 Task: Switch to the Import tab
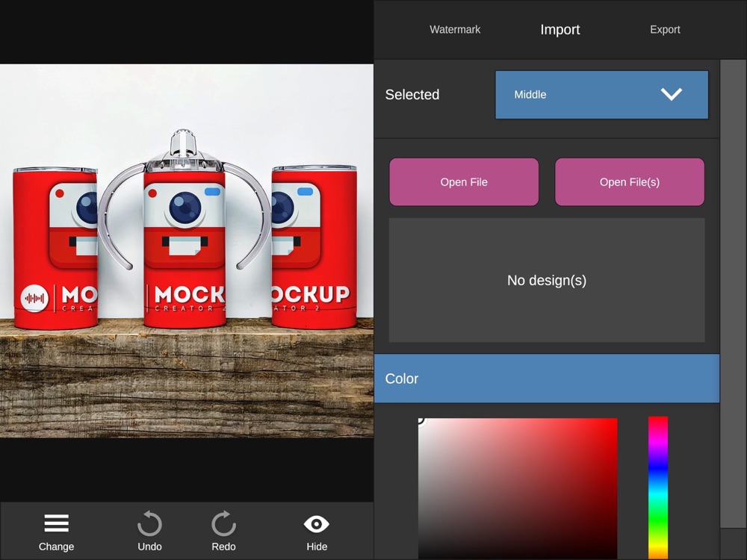coord(560,30)
